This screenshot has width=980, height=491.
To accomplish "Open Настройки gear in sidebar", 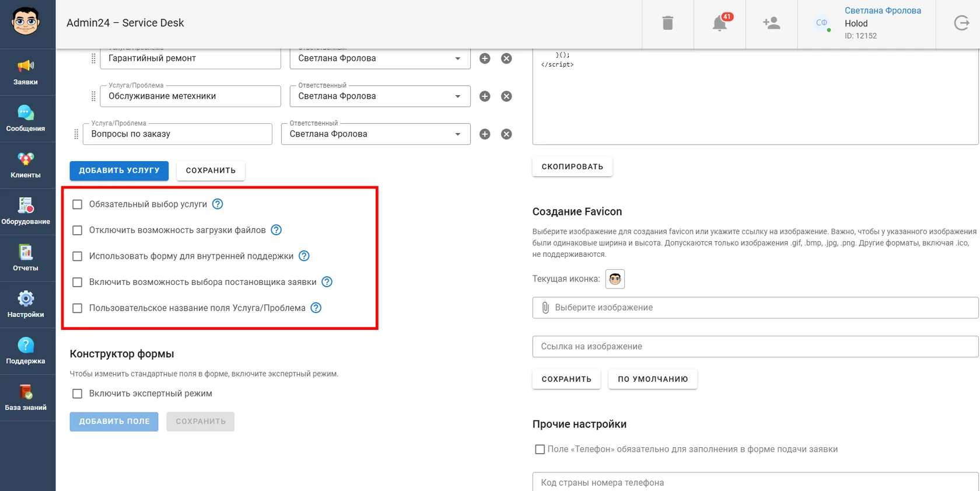I will pos(26,305).
